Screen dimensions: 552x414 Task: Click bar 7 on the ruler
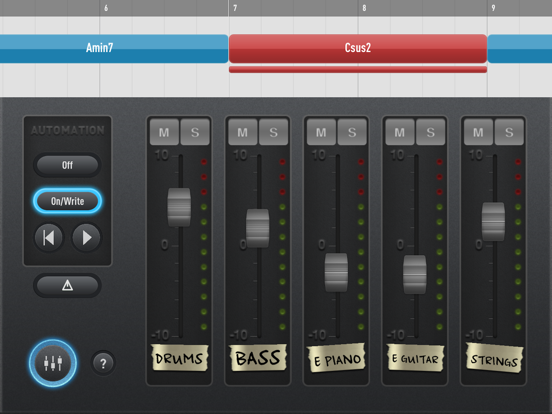click(235, 8)
